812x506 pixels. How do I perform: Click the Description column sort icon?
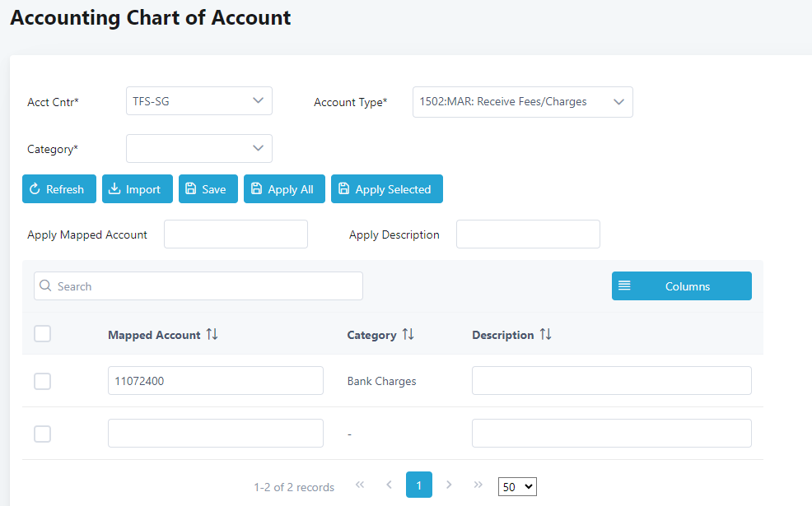(545, 335)
